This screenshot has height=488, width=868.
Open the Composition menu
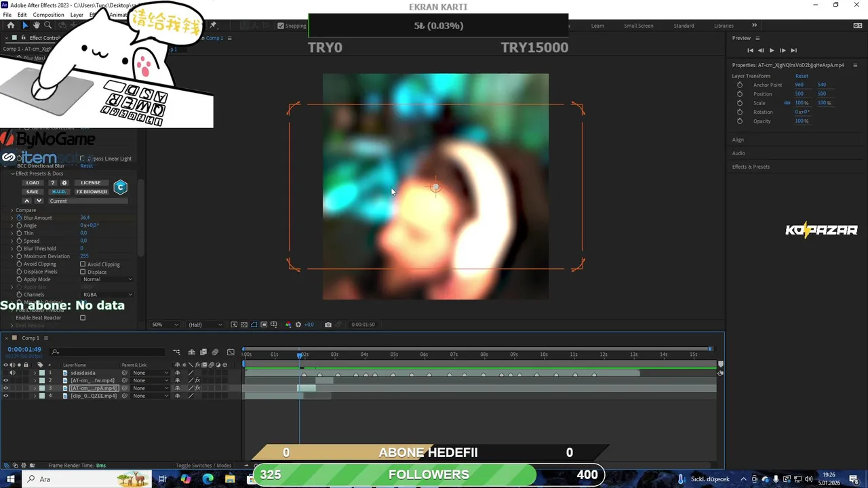48,15
